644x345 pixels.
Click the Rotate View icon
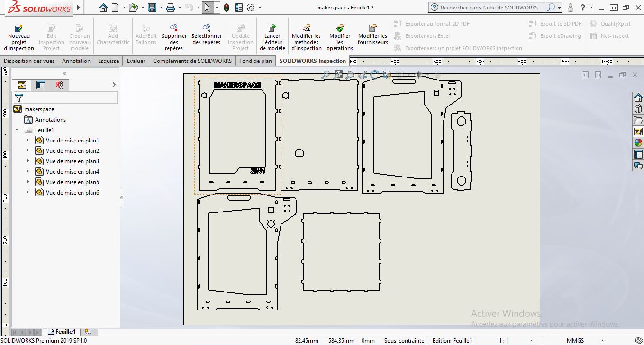pyautogui.click(x=375, y=74)
